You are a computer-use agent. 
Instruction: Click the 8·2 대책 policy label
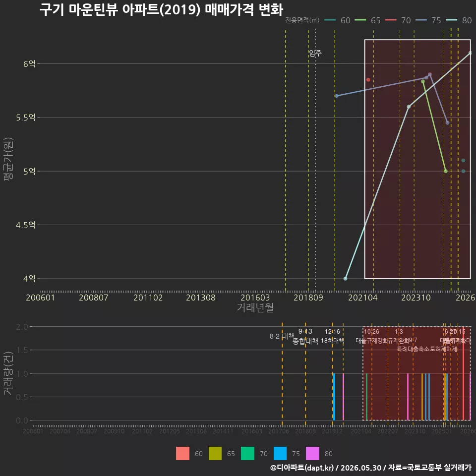point(282,336)
